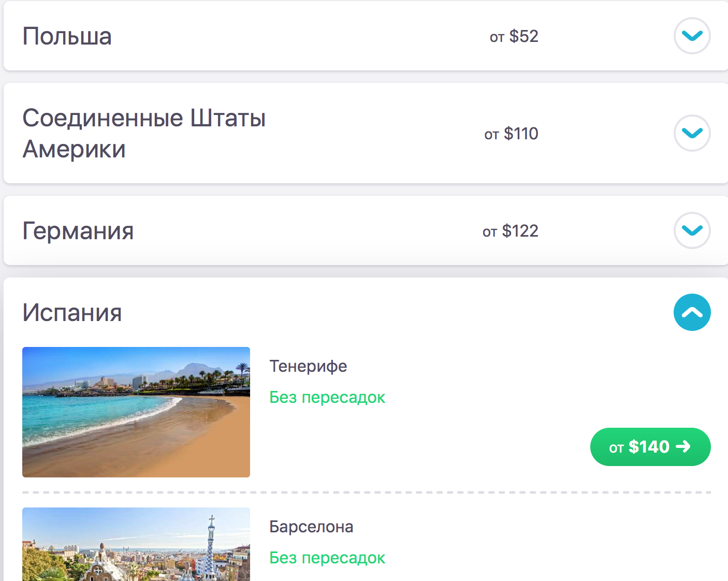Screen dimensions: 728x581
Task: Click the arrow icon on the $140 button
Action: click(683, 446)
